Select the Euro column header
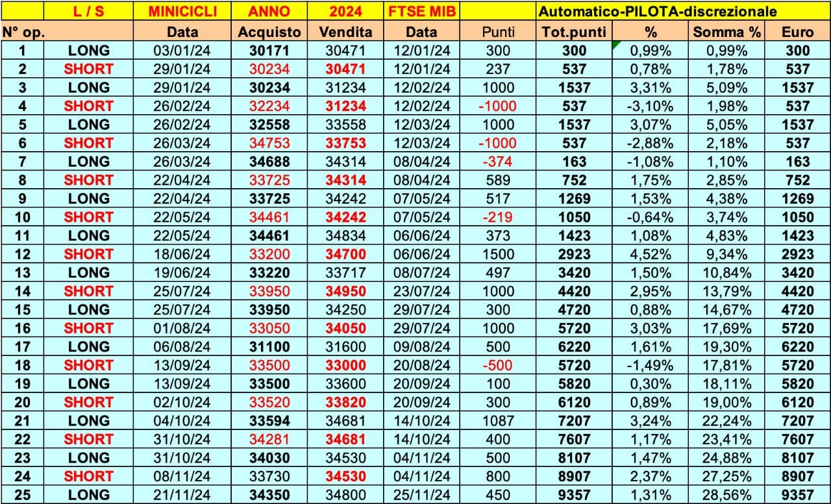 coord(797,32)
